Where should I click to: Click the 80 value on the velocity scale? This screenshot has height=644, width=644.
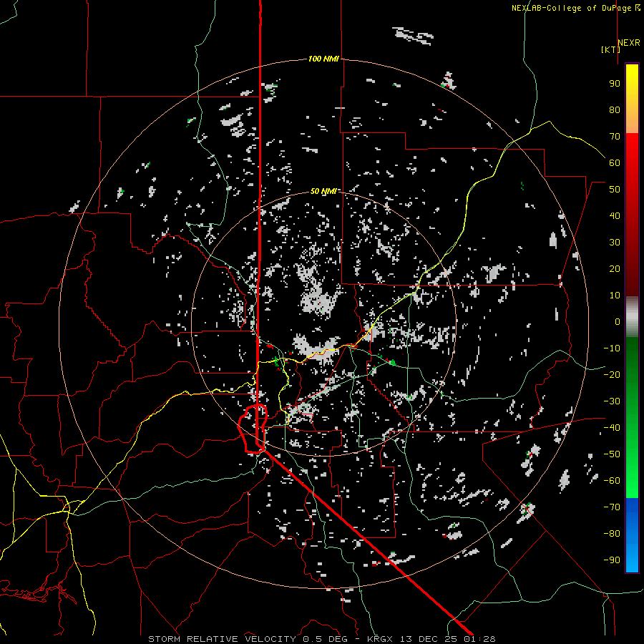point(615,109)
